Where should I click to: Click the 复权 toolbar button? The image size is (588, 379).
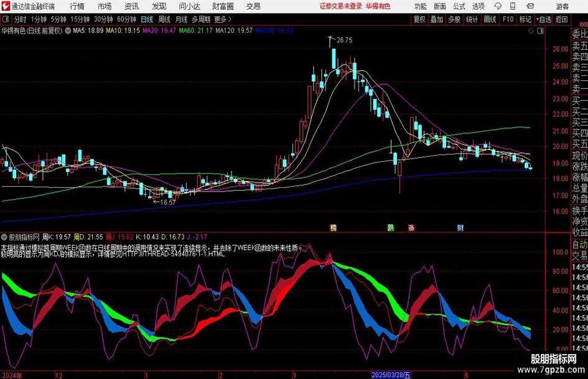pos(419,19)
